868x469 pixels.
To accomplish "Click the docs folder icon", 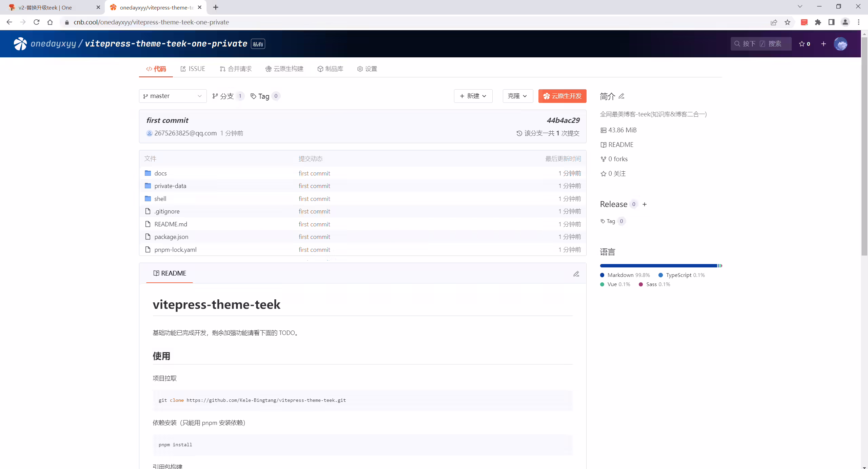I will (148, 173).
